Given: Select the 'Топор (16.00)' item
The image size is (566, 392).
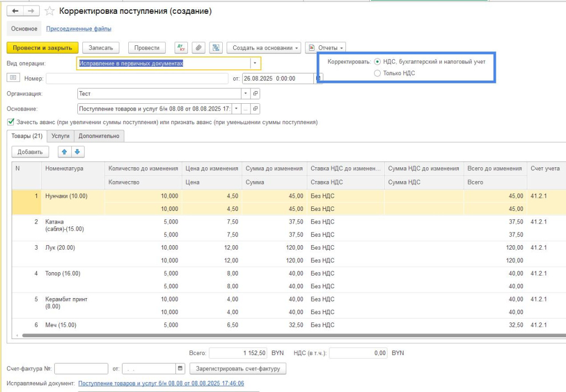Looking at the screenshot, I should [x=63, y=273].
